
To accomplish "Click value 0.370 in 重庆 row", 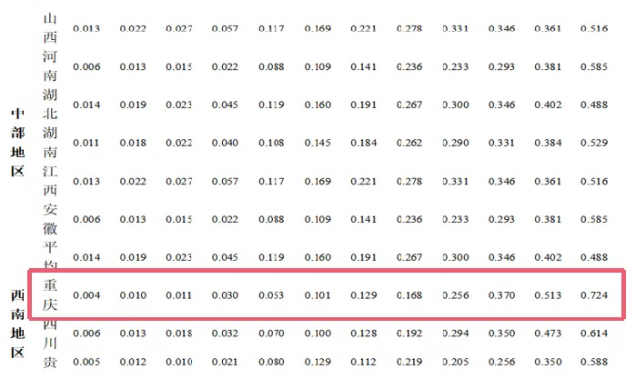I will pyautogui.click(x=502, y=295).
